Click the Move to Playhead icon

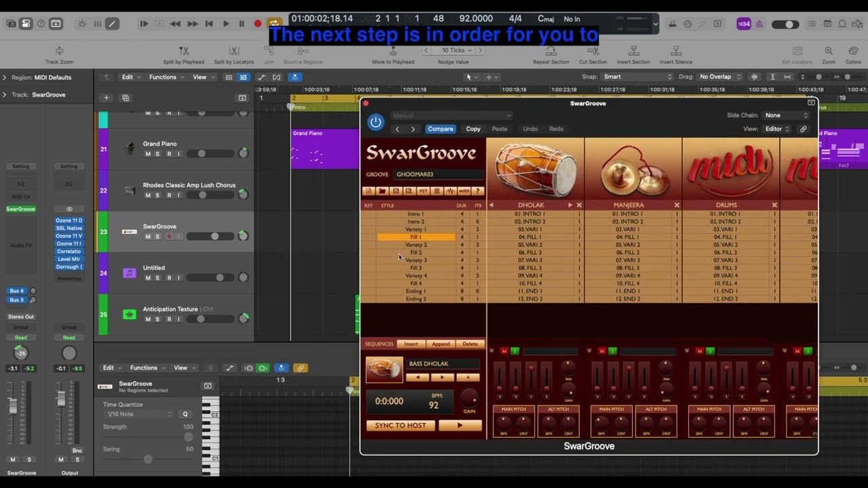393,51
